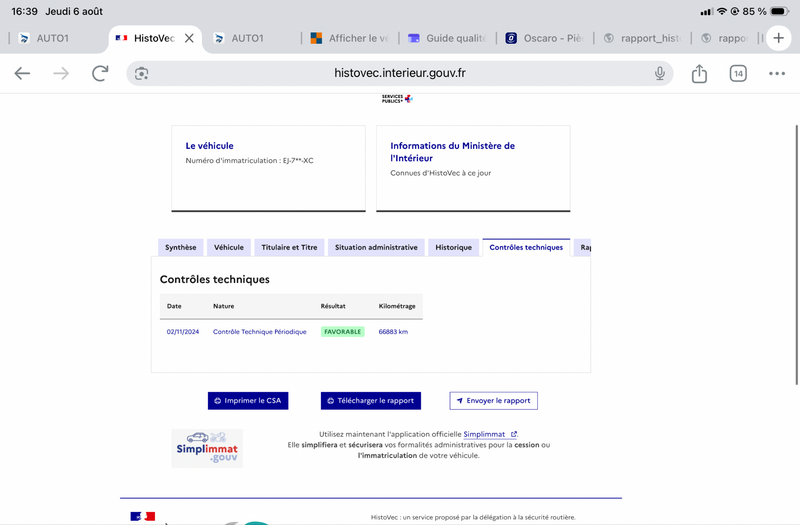Click the Le véhicule card

tap(268, 168)
